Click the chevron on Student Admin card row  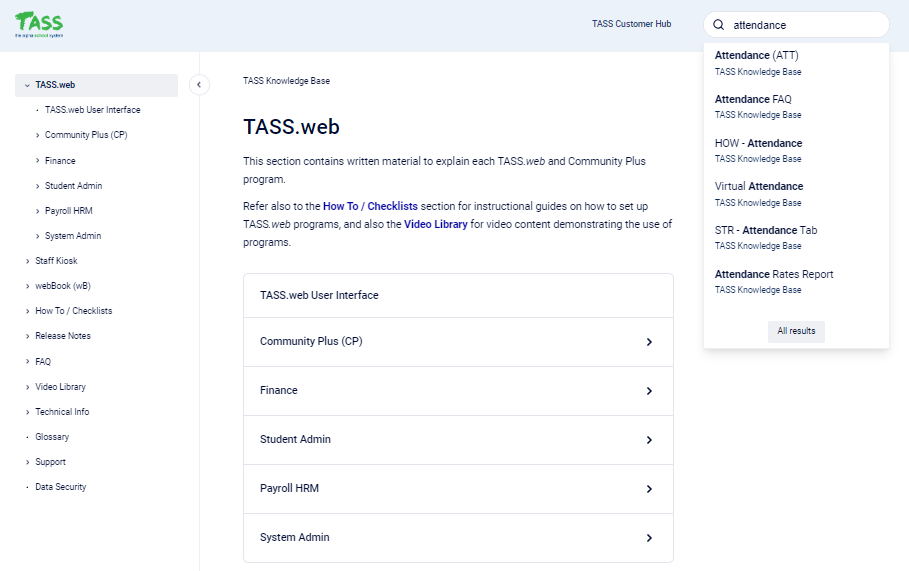tap(649, 440)
